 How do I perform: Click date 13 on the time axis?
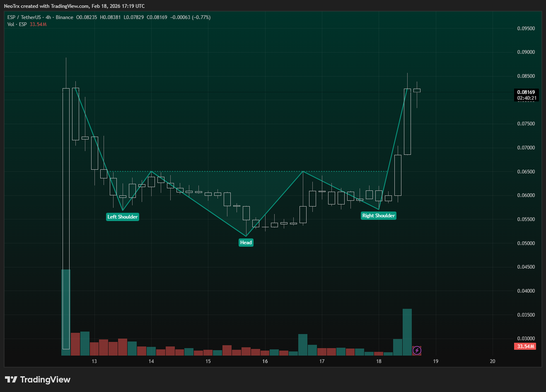click(x=94, y=361)
